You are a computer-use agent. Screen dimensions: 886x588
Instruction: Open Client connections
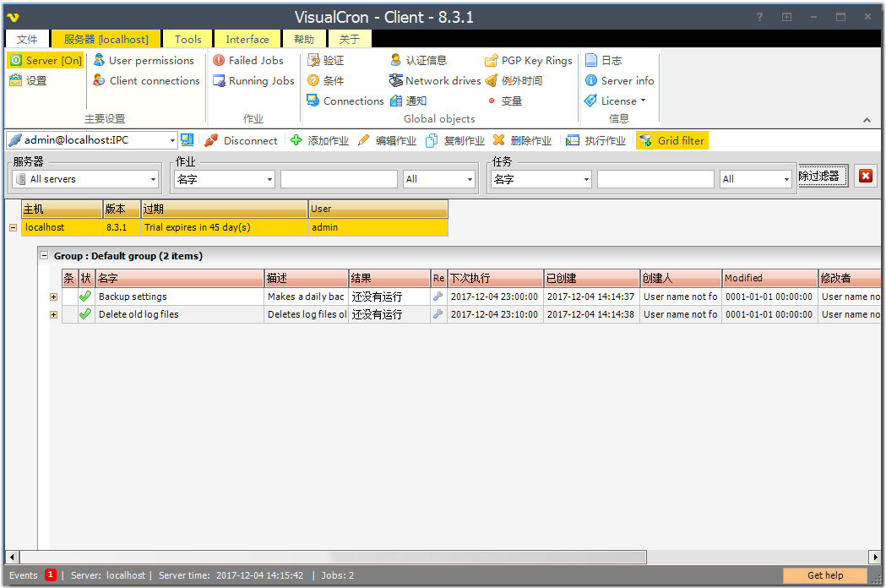coord(146,81)
